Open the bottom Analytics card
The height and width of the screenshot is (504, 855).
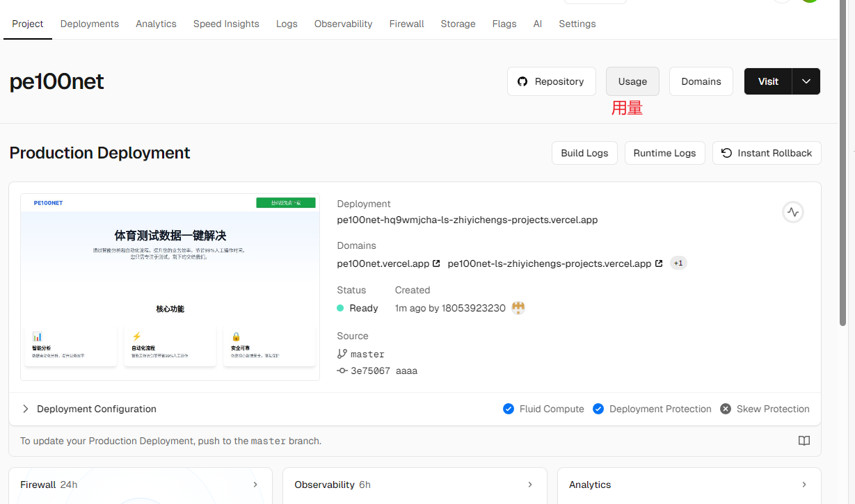coord(689,485)
